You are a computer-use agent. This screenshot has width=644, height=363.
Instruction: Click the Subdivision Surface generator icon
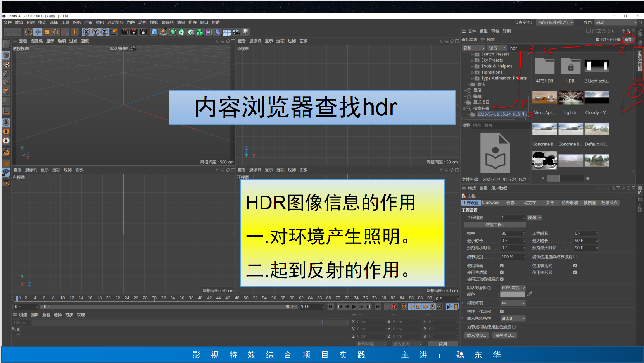pyautogui.click(x=173, y=32)
